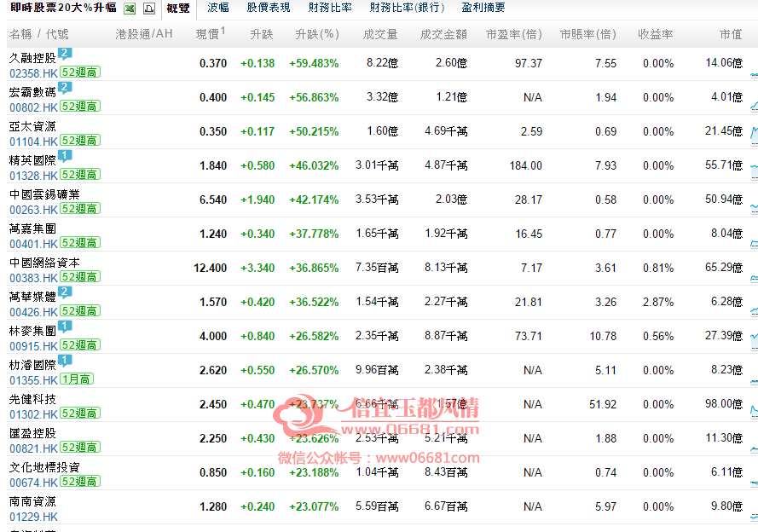Click the blue "1" badge next to 枋濬國際
Image resolution: width=758 pixels, height=532 pixels.
[65, 361]
